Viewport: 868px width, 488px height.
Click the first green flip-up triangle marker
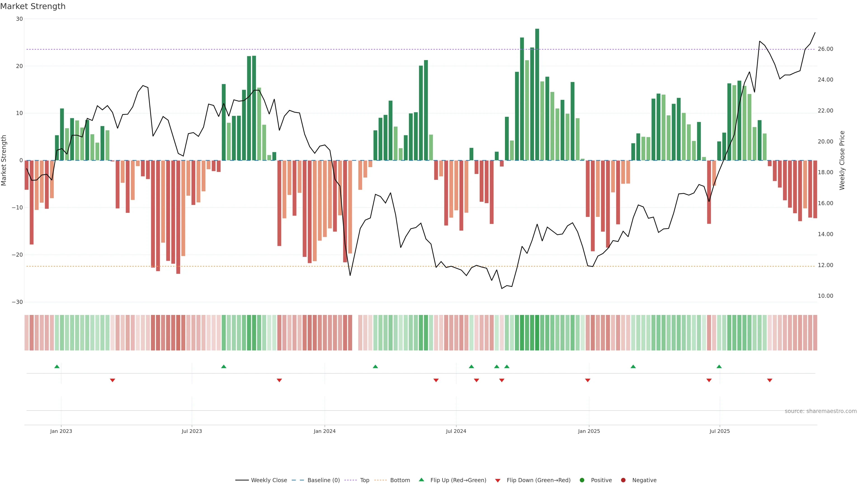pos(57,366)
